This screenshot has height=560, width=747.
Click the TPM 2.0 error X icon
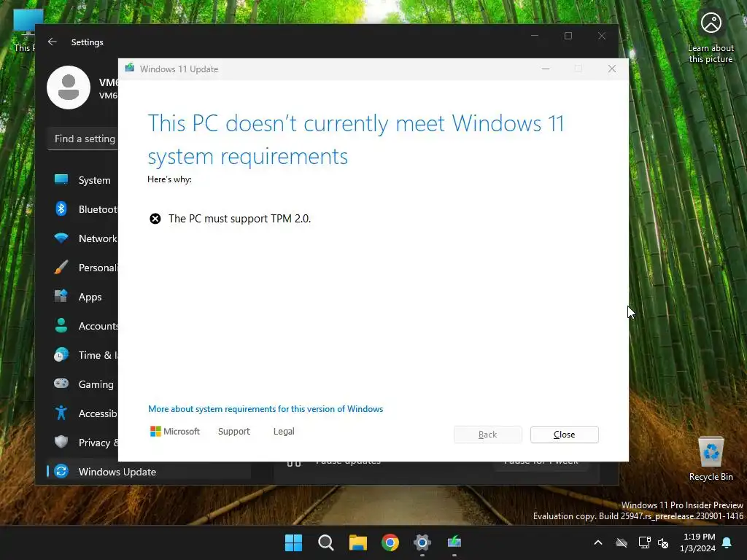point(155,219)
